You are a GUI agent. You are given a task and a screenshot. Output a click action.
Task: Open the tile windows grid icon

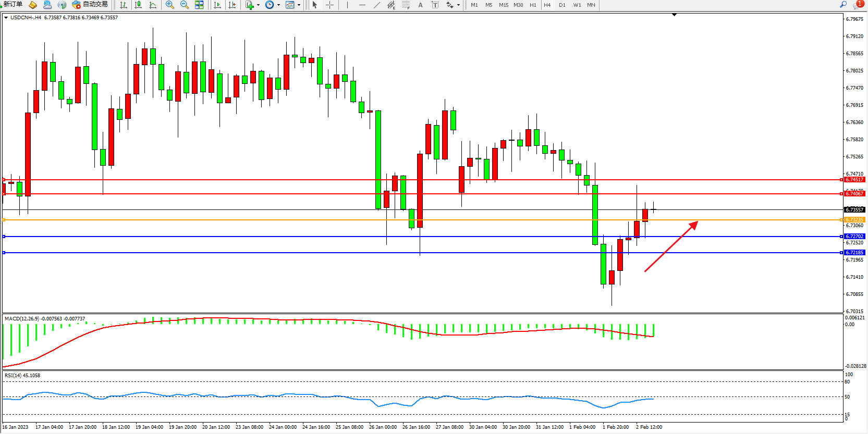(199, 5)
